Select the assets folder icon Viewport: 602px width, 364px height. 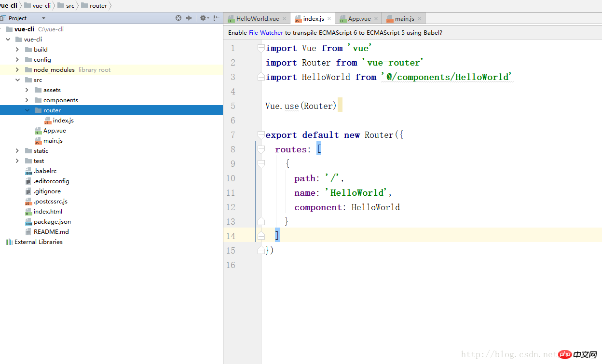pyautogui.click(x=38, y=90)
